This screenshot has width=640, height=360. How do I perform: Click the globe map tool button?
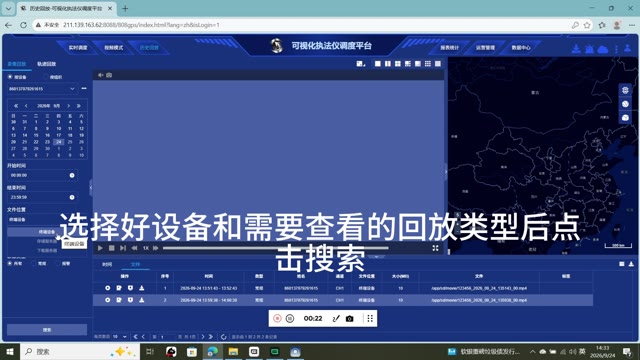pos(625,104)
